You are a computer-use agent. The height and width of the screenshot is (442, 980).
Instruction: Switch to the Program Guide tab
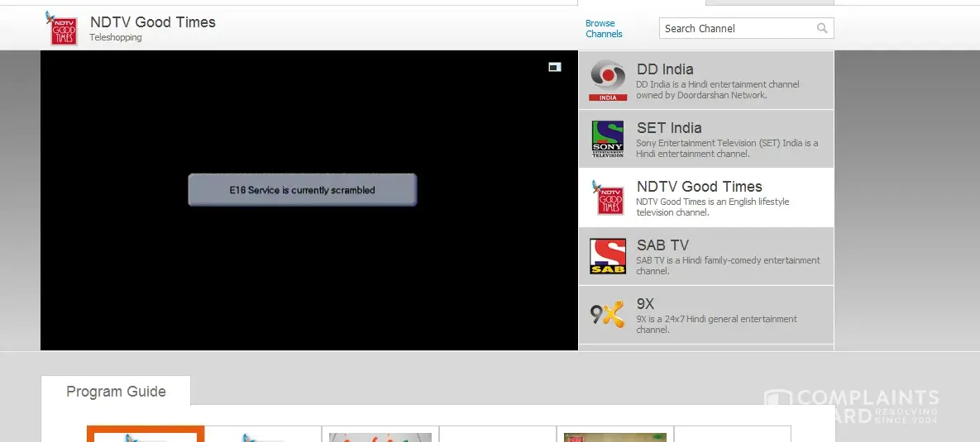pyautogui.click(x=116, y=392)
